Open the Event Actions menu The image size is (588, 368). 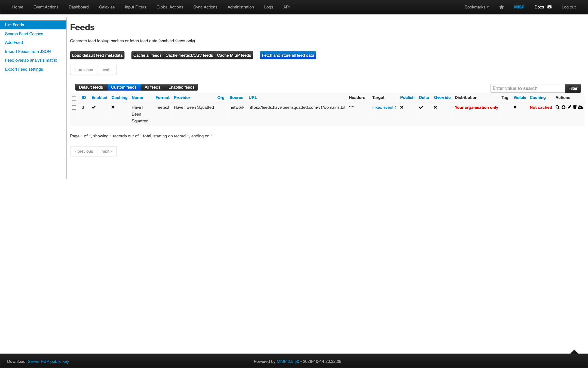click(46, 7)
